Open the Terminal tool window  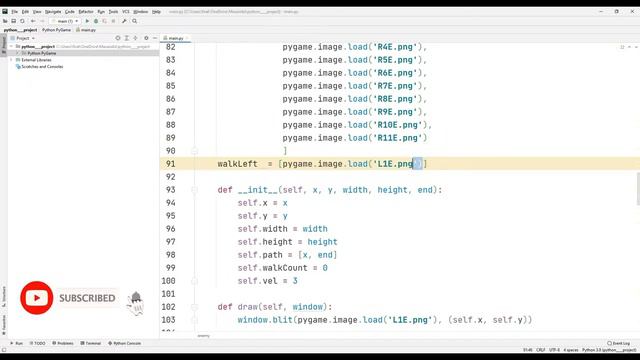(x=91, y=343)
